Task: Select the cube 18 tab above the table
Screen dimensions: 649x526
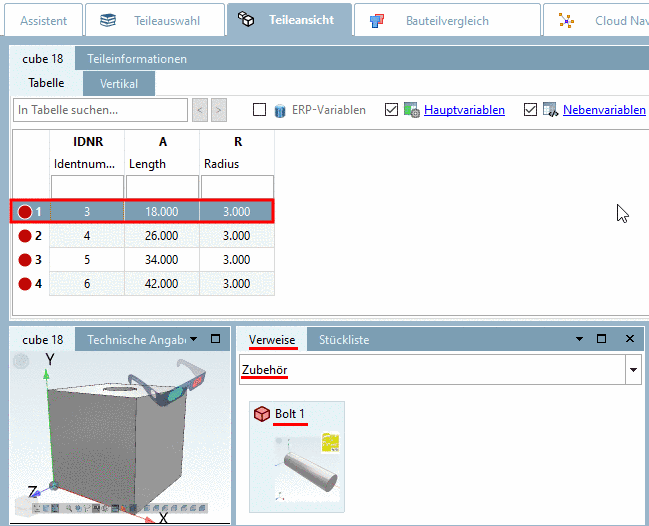Action: tap(43, 59)
